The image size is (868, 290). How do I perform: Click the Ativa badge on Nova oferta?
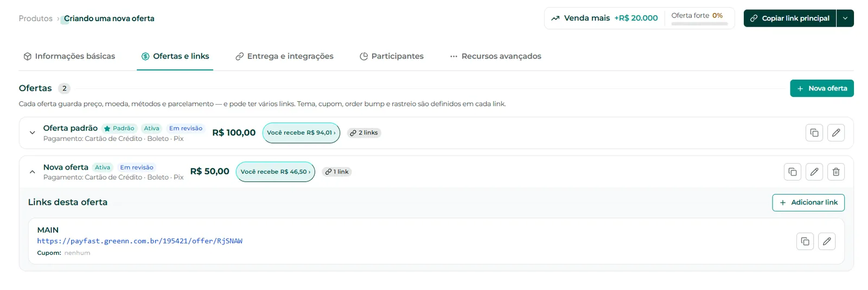103,167
